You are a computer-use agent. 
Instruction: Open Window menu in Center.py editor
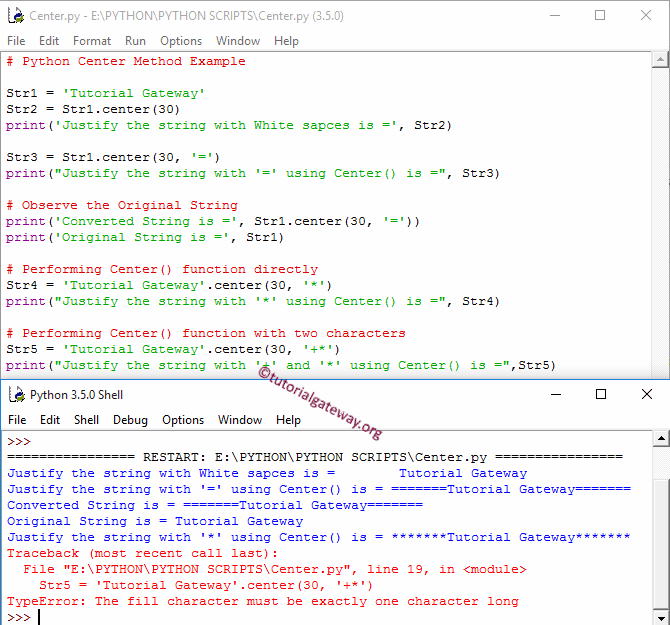[238, 41]
